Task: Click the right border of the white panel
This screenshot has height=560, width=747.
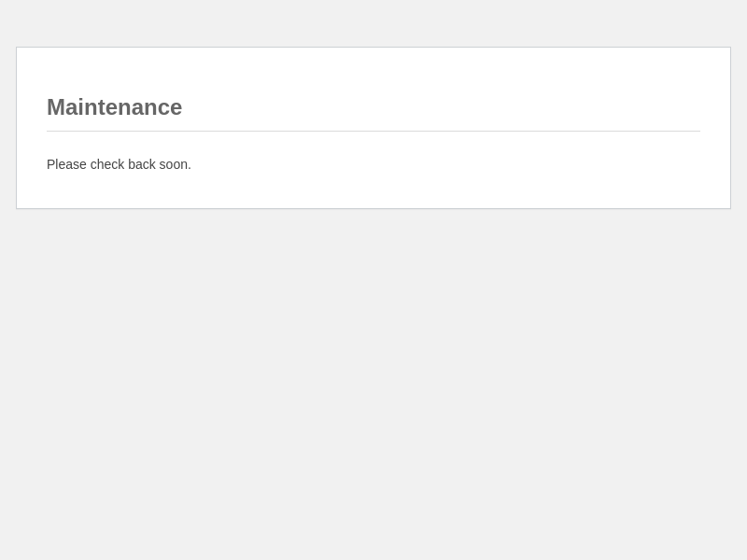Action: (730, 128)
